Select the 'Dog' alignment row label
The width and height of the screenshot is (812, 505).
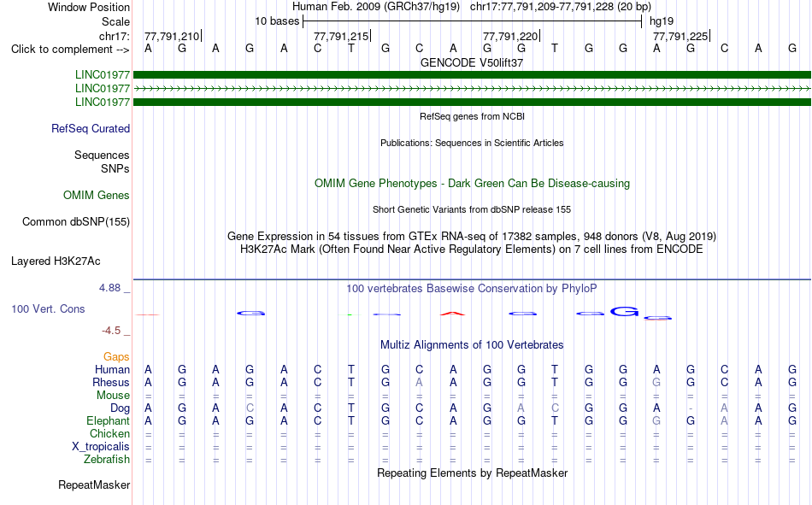click(120, 408)
